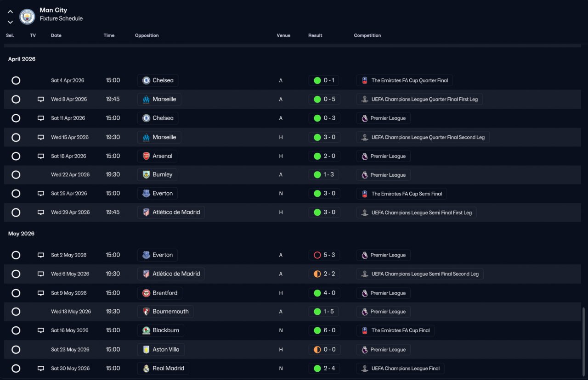Select radio button for Wed 8 Apr Marseille fixture

click(x=16, y=99)
